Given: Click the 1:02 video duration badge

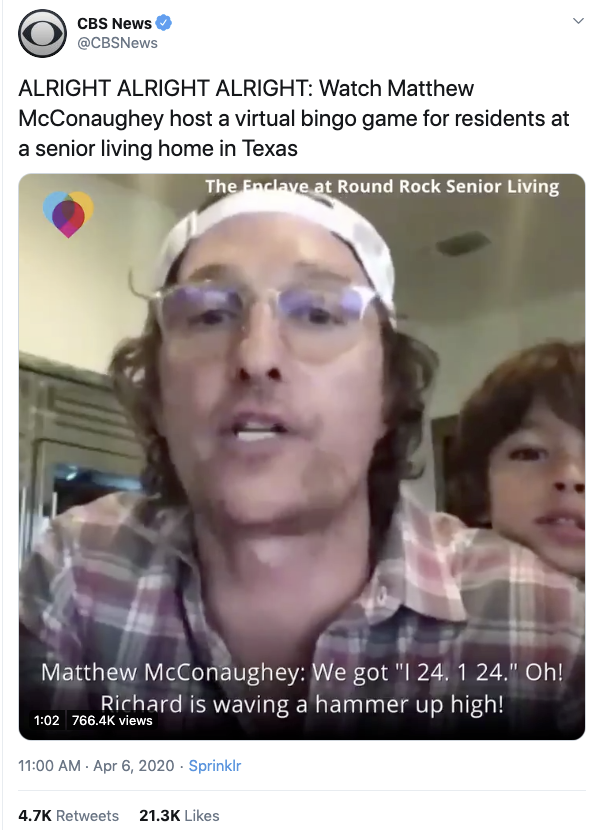Looking at the screenshot, I should (x=46, y=720).
